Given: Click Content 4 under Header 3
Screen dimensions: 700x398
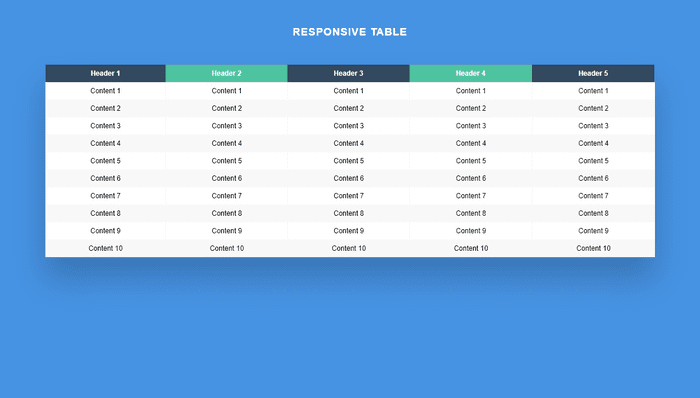Looking at the screenshot, I should [349, 143].
